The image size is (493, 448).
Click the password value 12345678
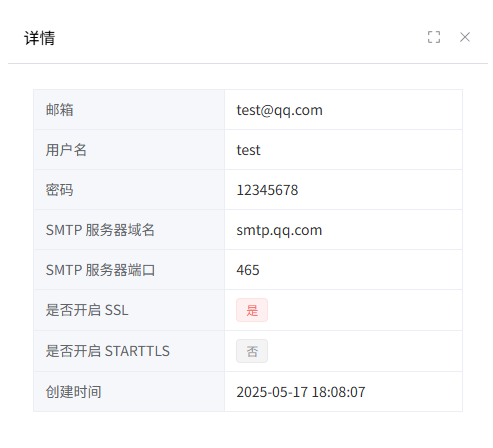pos(267,190)
